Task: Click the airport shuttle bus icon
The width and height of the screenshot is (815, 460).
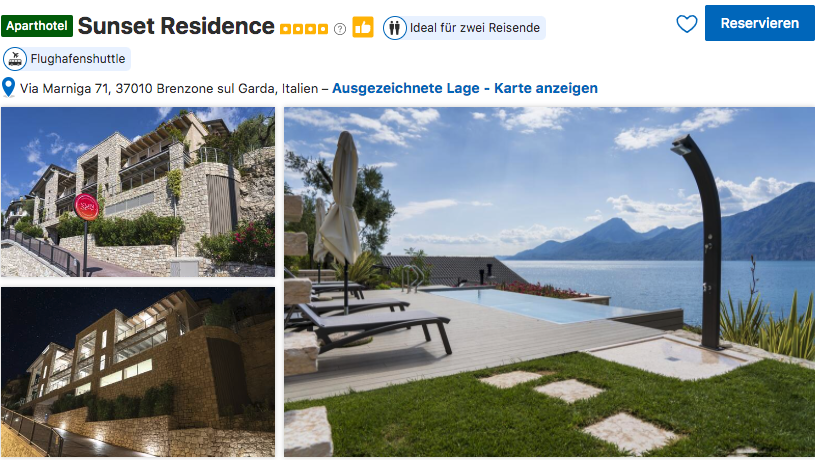Action: (x=15, y=59)
